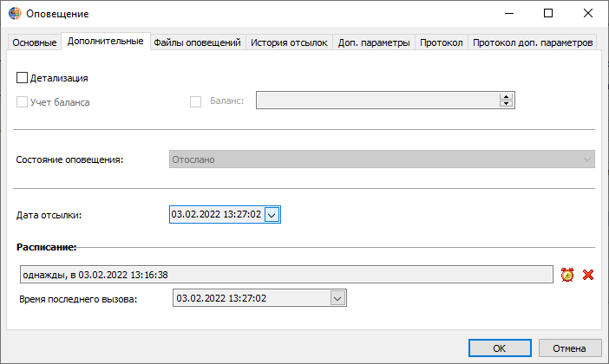Image resolution: width=609 pixels, height=364 pixels.
Task: Increase Баланс value with up spinner arrow
Action: (x=506, y=96)
